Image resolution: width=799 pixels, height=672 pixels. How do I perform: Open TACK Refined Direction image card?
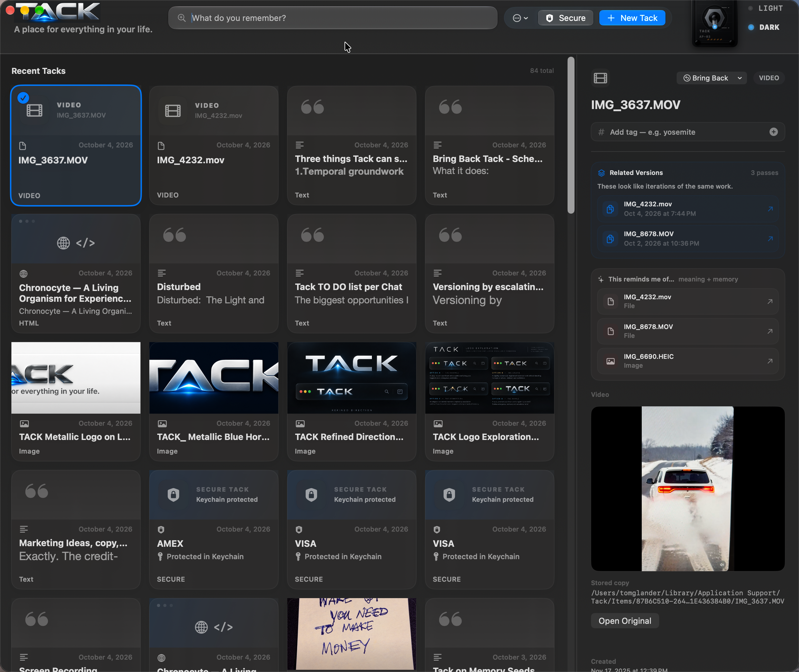point(352,402)
